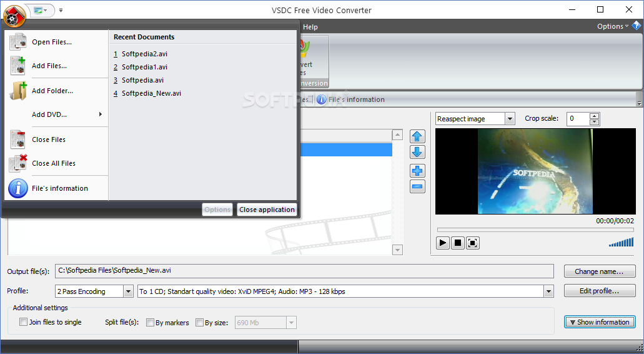
Task: Click the Change name... button
Action: 599,271
